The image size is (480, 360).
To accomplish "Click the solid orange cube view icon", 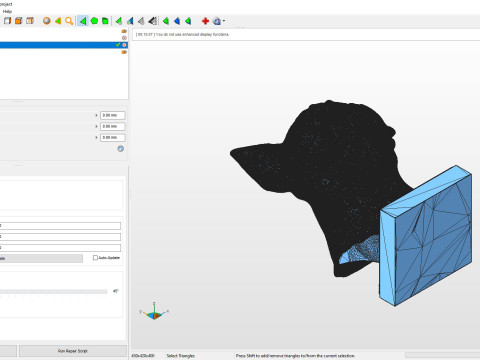I will [19, 21].
